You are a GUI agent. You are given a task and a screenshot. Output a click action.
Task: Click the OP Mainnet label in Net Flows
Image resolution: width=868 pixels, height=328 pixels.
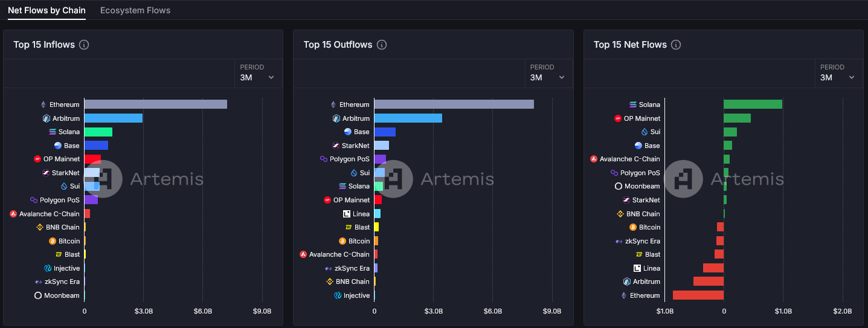pyautogui.click(x=642, y=118)
